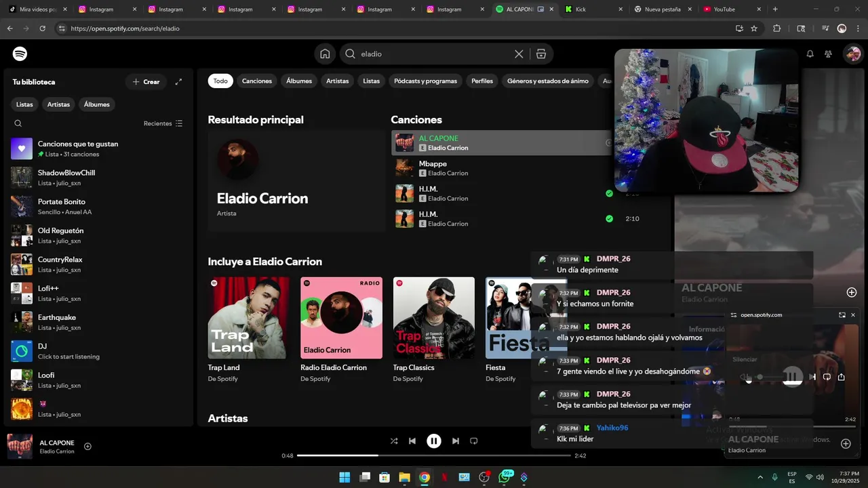Select the Perfiles filter tab
The height and width of the screenshot is (488, 868).
[482, 81]
